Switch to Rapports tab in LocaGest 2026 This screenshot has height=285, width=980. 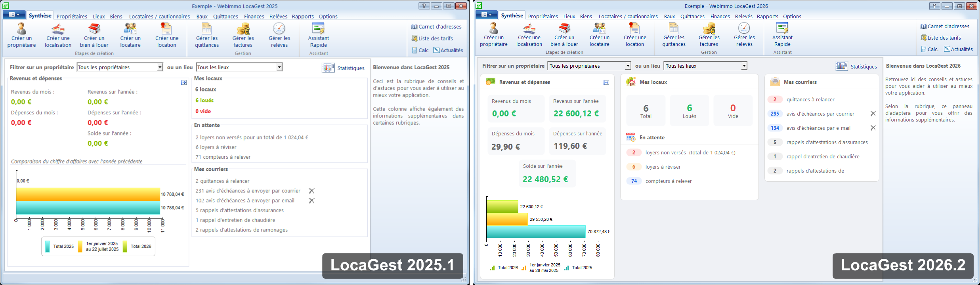[768, 16]
